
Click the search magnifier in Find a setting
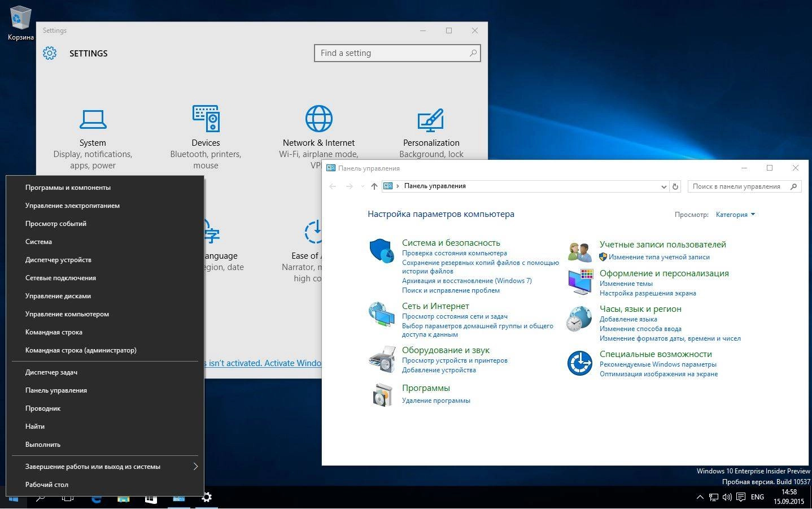[473, 53]
